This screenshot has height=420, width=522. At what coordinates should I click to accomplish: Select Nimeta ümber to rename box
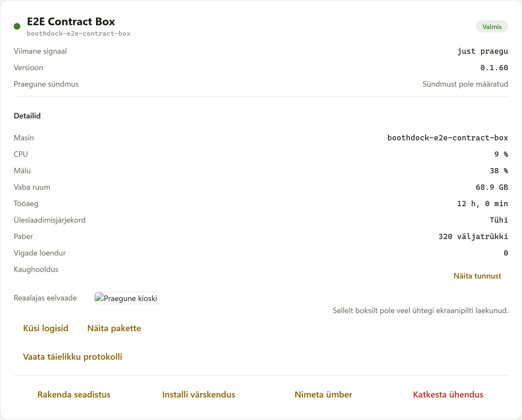(x=323, y=395)
